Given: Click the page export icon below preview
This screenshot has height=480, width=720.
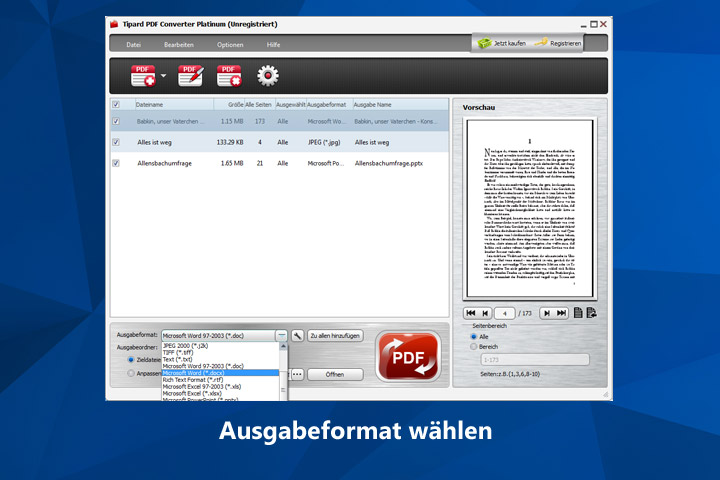Looking at the screenshot, I should [x=591, y=313].
